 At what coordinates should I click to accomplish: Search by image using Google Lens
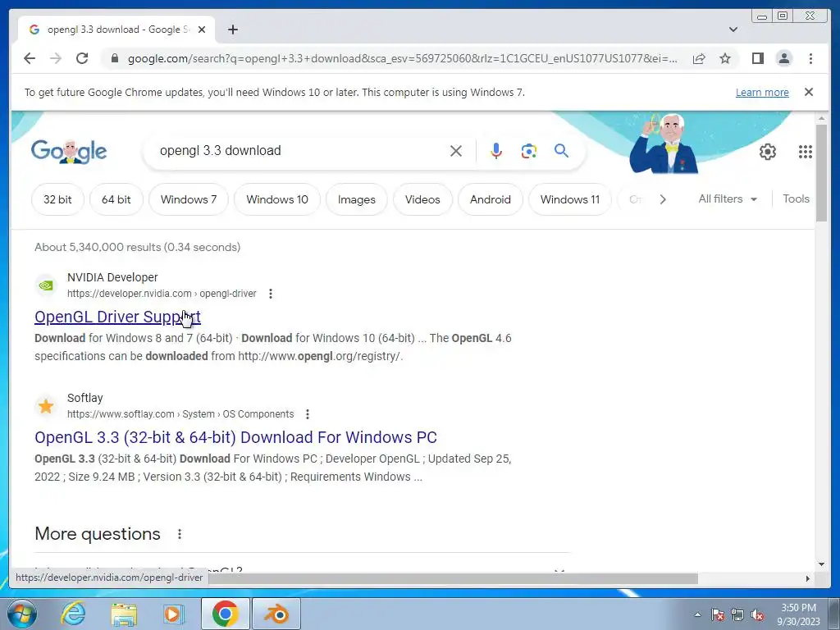tap(529, 151)
